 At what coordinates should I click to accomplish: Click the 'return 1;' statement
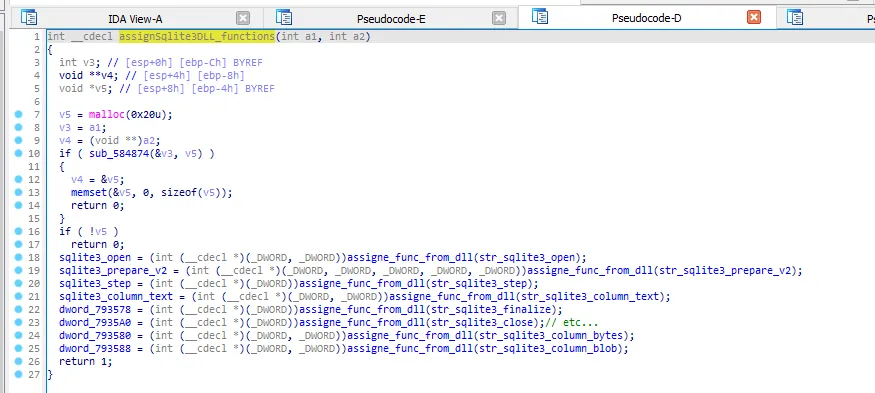click(86, 361)
